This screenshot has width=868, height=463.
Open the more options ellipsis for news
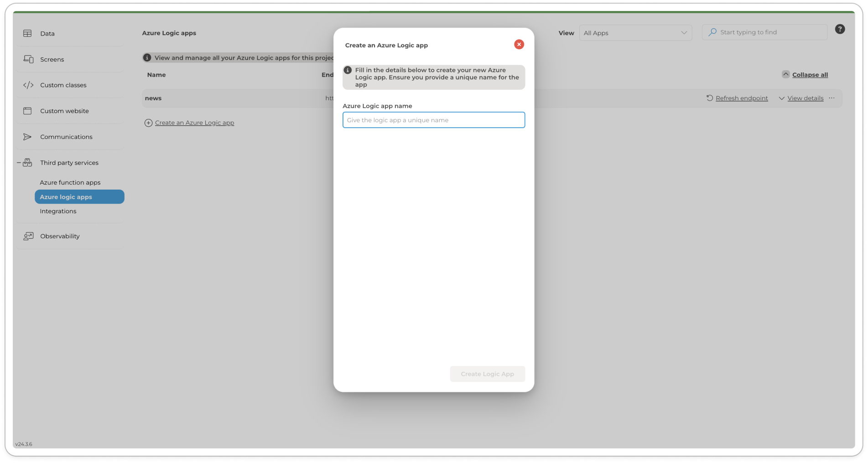click(832, 98)
